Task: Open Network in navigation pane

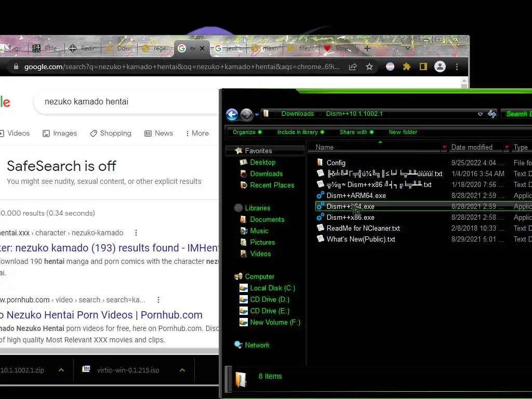Action: tap(257, 345)
